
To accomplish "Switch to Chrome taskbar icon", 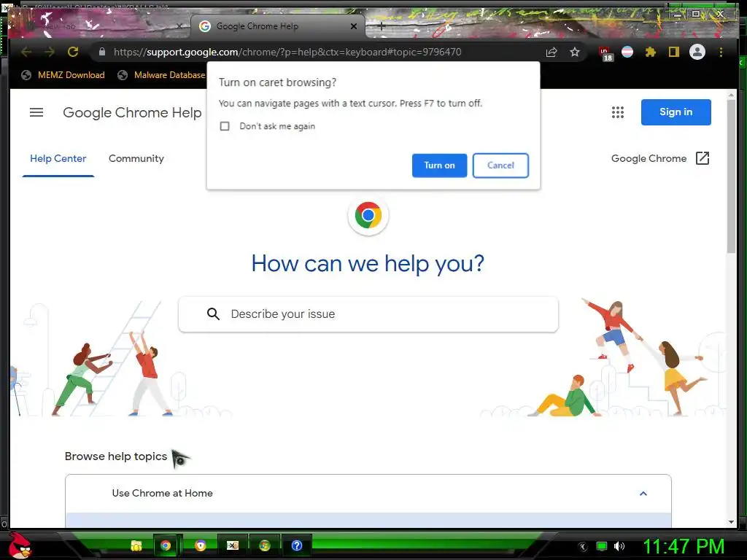I will coord(166,545).
